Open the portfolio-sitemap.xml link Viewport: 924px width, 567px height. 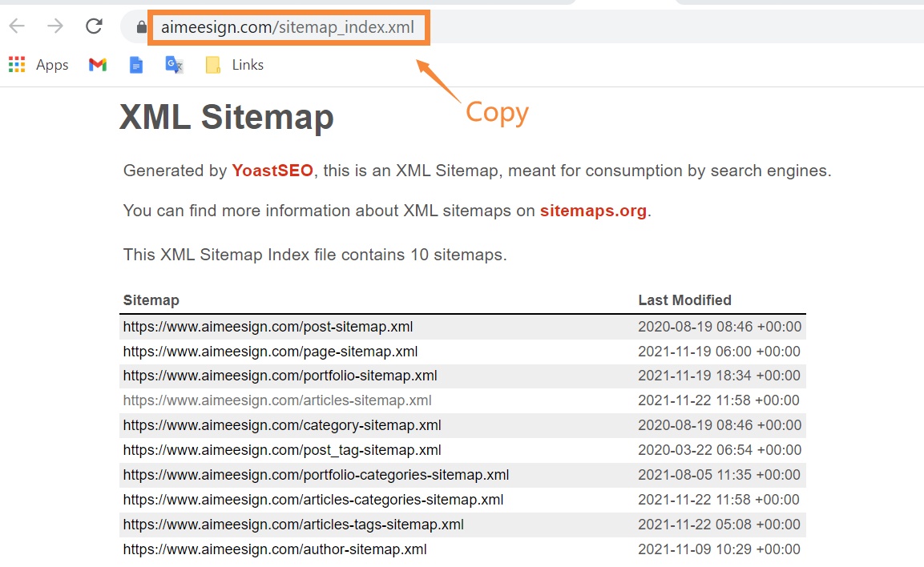pyautogui.click(x=280, y=376)
